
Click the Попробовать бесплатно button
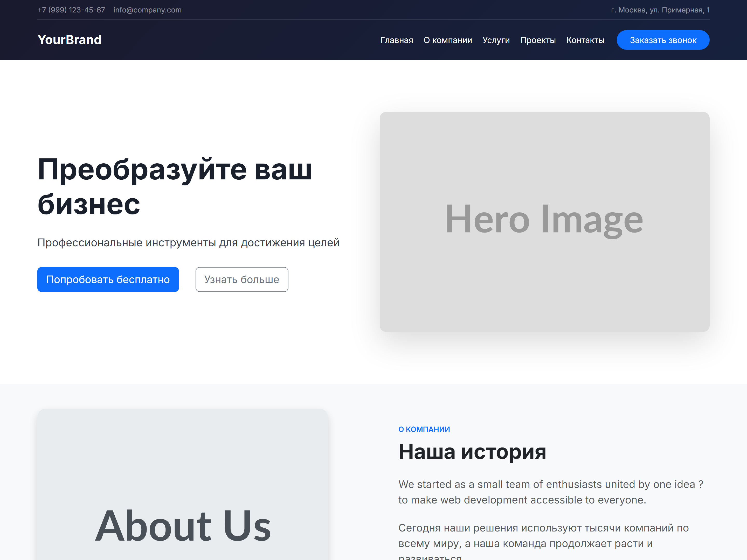108,279
